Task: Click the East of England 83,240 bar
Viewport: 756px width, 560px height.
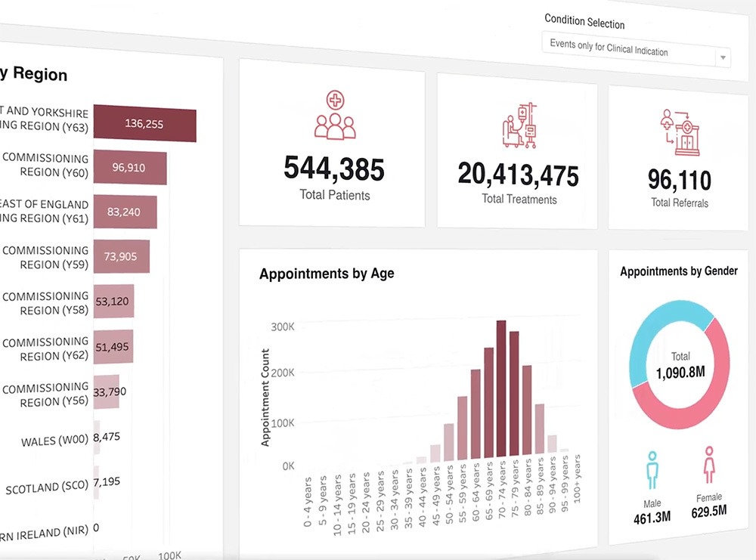Action: pos(125,212)
